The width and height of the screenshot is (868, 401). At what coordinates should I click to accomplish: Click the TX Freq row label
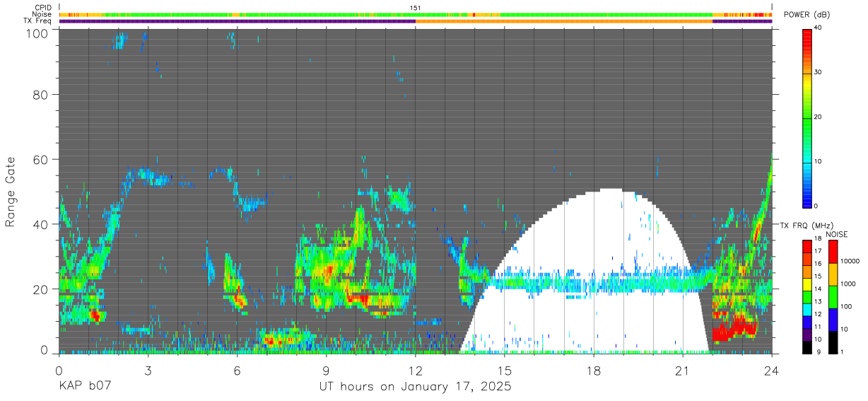37,21
